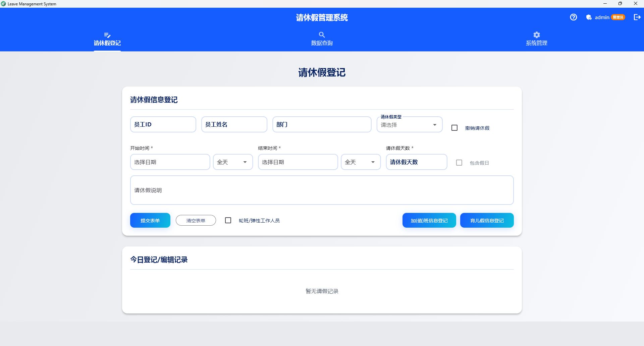Click the 员工ID input field
This screenshot has width=644, height=346.
(x=163, y=125)
